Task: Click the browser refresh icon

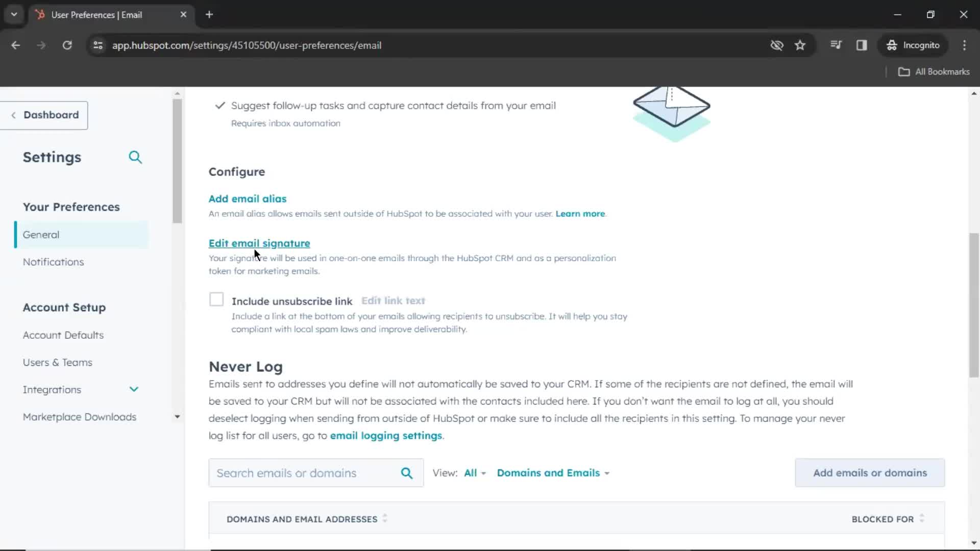Action: (x=67, y=45)
